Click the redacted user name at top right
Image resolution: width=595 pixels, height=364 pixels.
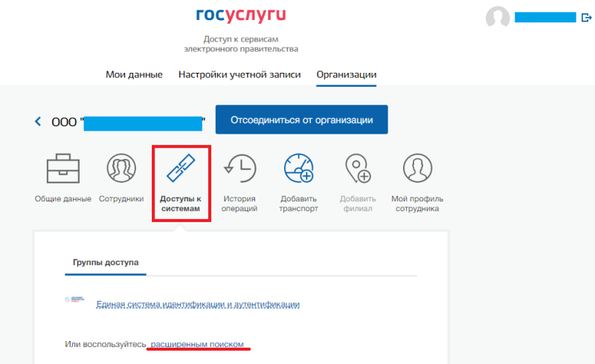point(545,17)
